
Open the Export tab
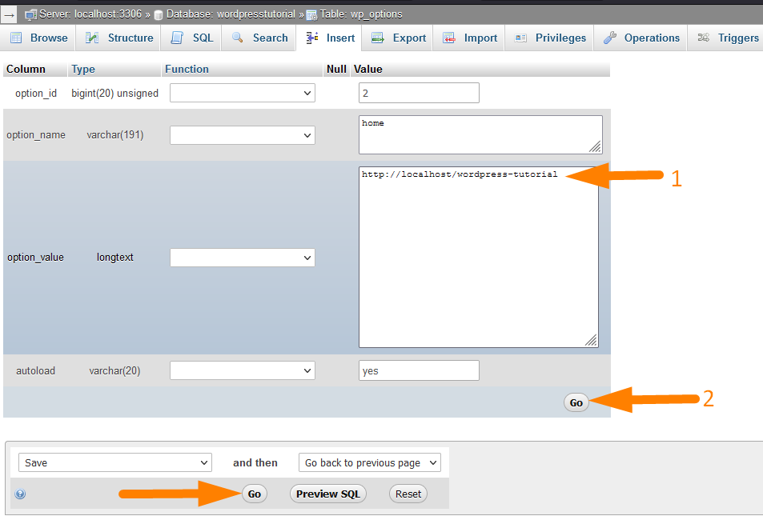tap(398, 38)
